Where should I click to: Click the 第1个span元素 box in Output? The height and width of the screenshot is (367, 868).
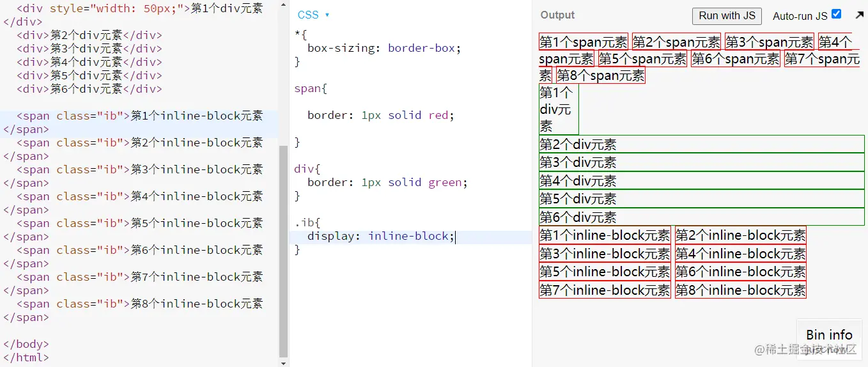point(584,42)
